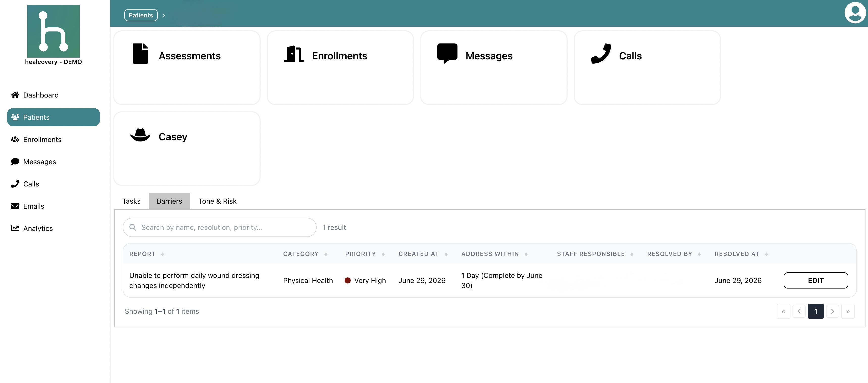Click the Very High priority red dot
The height and width of the screenshot is (383, 868).
tap(348, 280)
